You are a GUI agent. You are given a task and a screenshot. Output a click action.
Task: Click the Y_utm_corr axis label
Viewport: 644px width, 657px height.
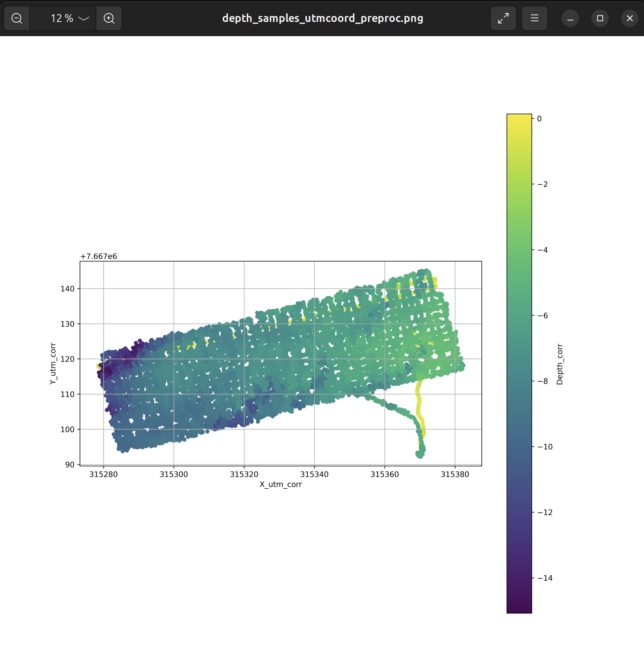52,363
